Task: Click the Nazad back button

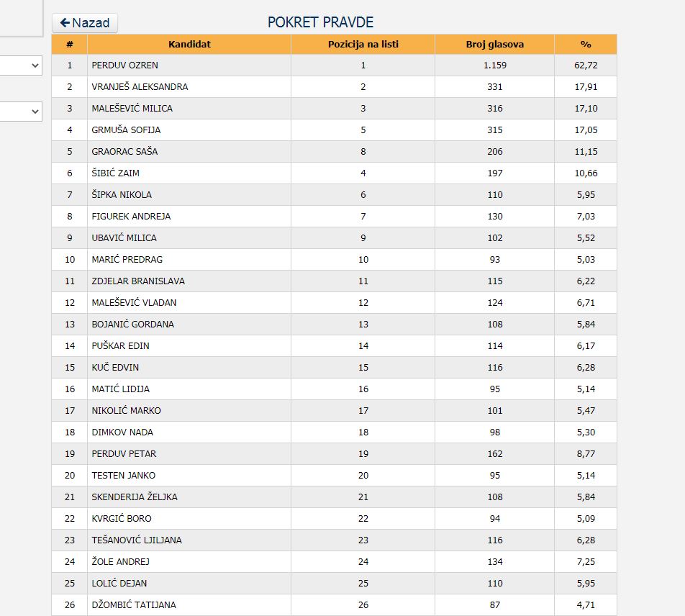Action: tap(85, 23)
